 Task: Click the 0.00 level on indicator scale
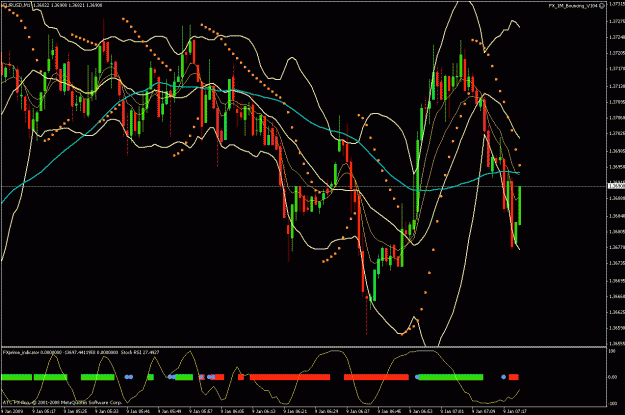coord(613,377)
